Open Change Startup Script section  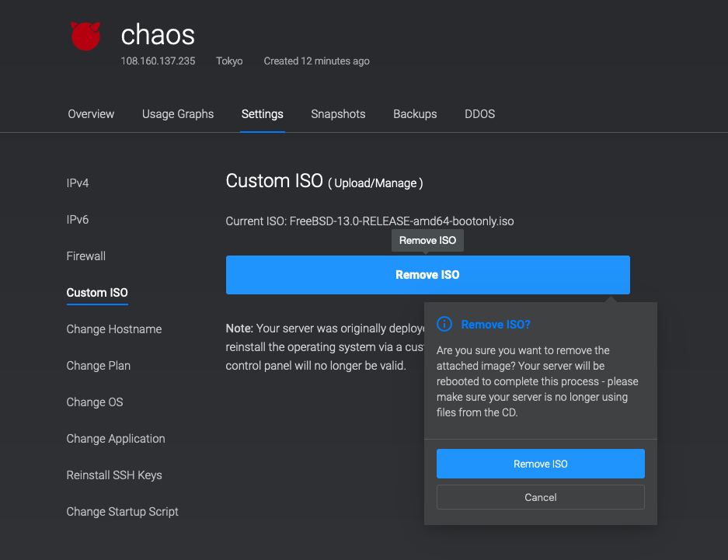click(123, 512)
